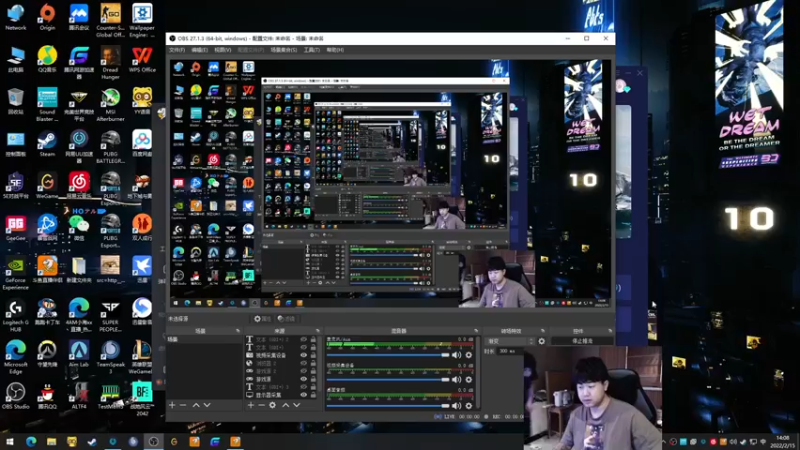Open the 文件(F) menu in OBS

tap(177, 50)
